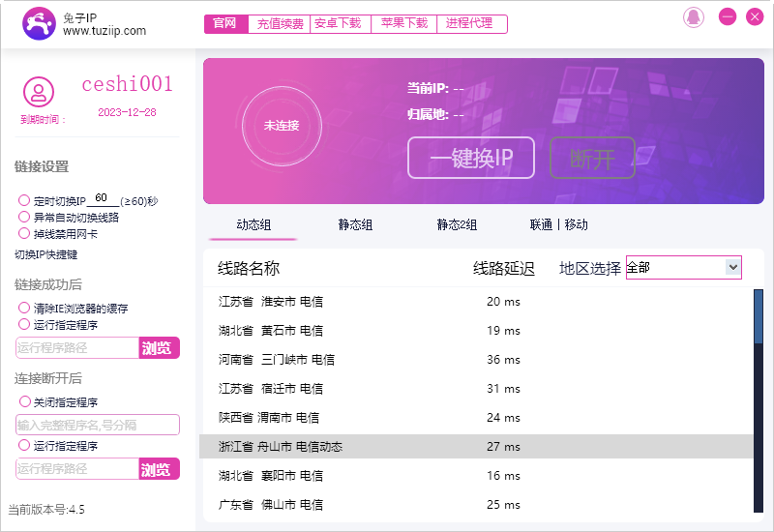The width and height of the screenshot is (774, 532).
Task: Click the 线路延迟 column header
Action: click(503, 269)
